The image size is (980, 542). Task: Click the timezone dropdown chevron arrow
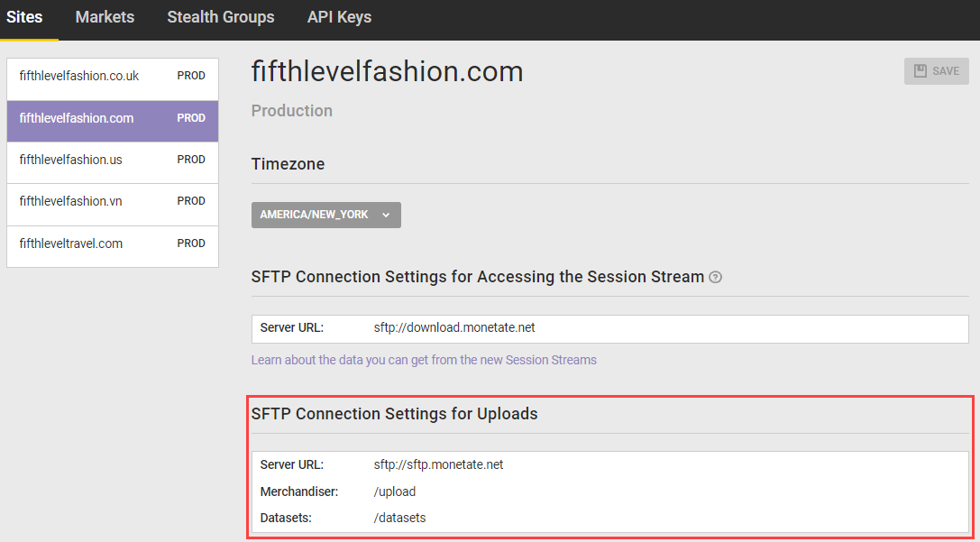[x=386, y=215]
